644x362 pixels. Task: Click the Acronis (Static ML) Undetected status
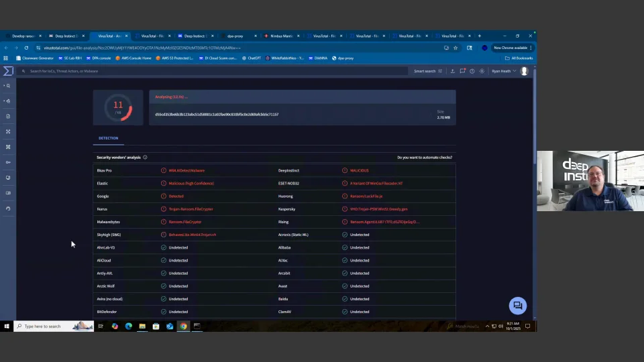click(x=360, y=235)
